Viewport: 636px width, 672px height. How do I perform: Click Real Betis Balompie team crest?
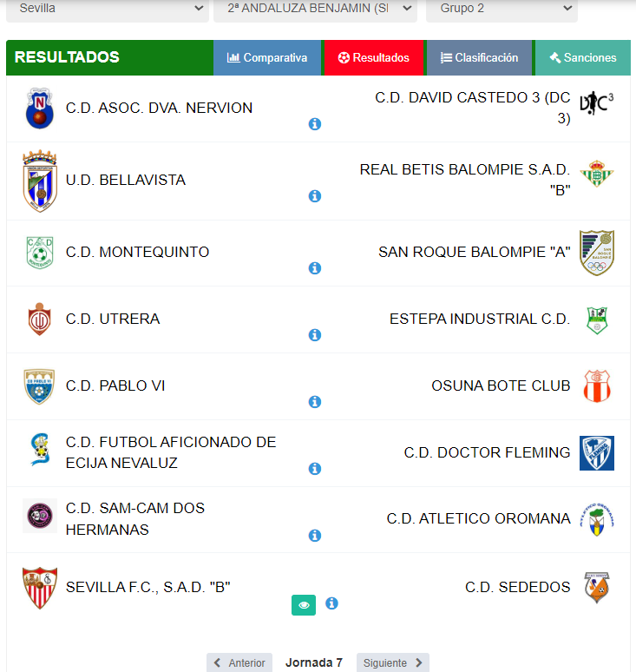click(596, 175)
